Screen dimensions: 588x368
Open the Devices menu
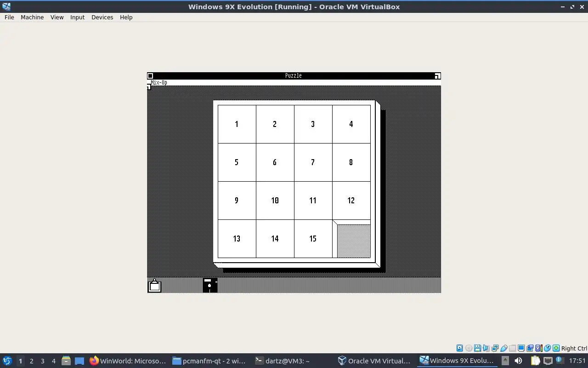(x=102, y=17)
